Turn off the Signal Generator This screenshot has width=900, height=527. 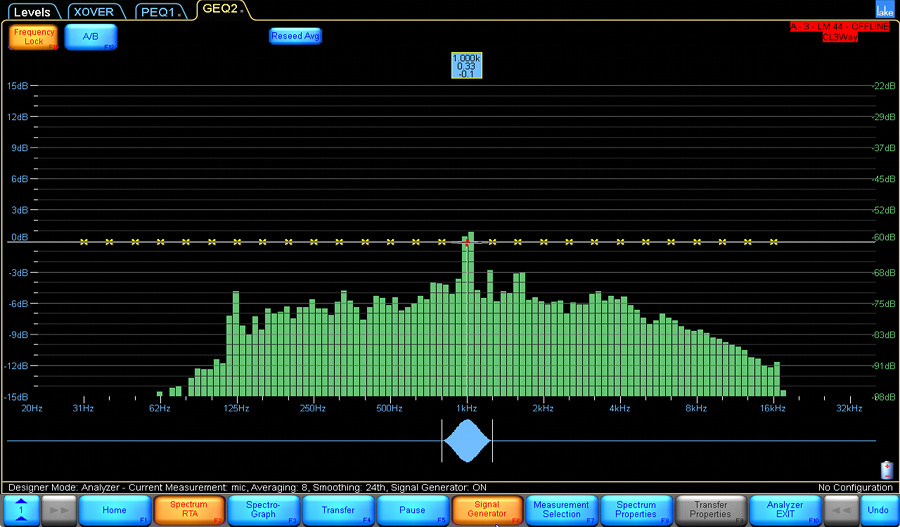point(487,510)
